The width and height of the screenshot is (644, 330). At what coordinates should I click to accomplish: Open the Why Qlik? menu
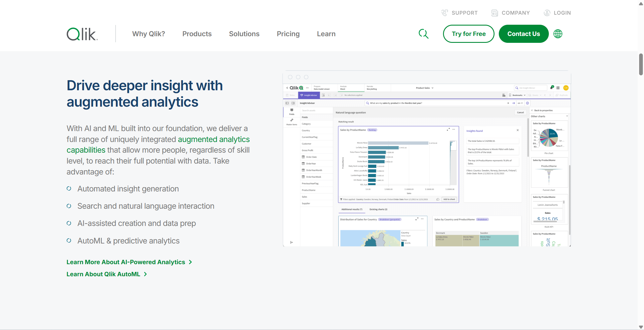point(149,34)
